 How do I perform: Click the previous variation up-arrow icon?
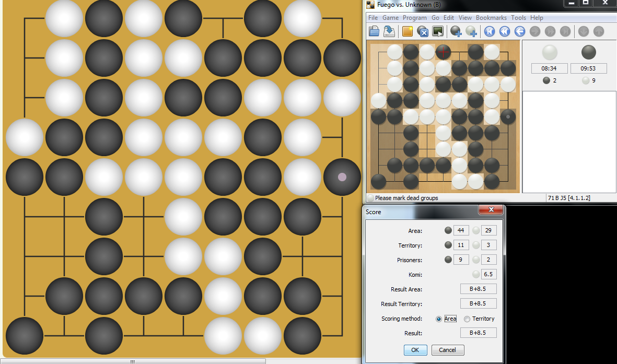(x=599, y=31)
